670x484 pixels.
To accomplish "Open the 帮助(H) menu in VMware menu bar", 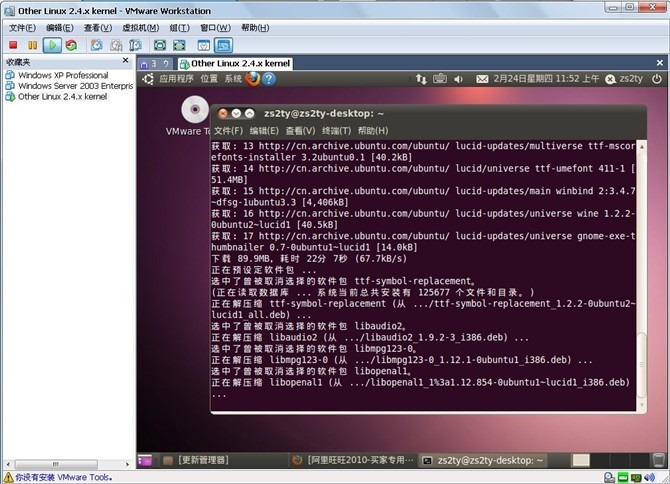I will point(255,28).
